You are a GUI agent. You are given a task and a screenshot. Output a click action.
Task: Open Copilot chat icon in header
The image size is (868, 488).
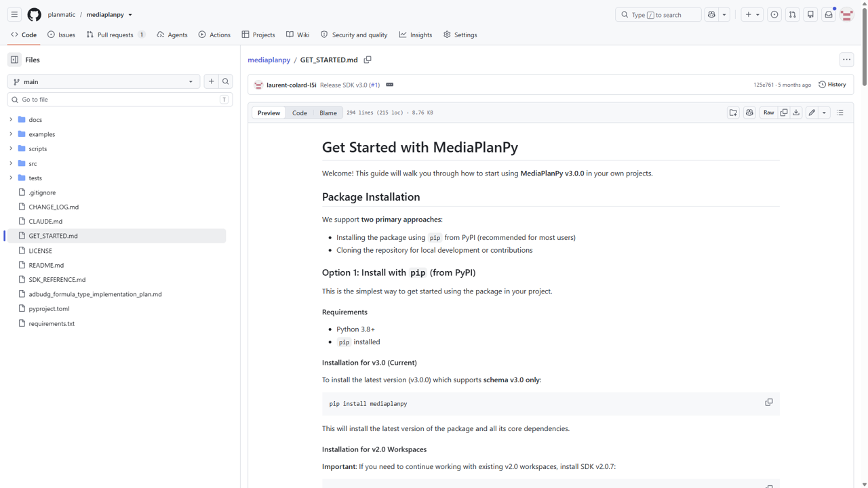pyautogui.click(x=711, y=14)
